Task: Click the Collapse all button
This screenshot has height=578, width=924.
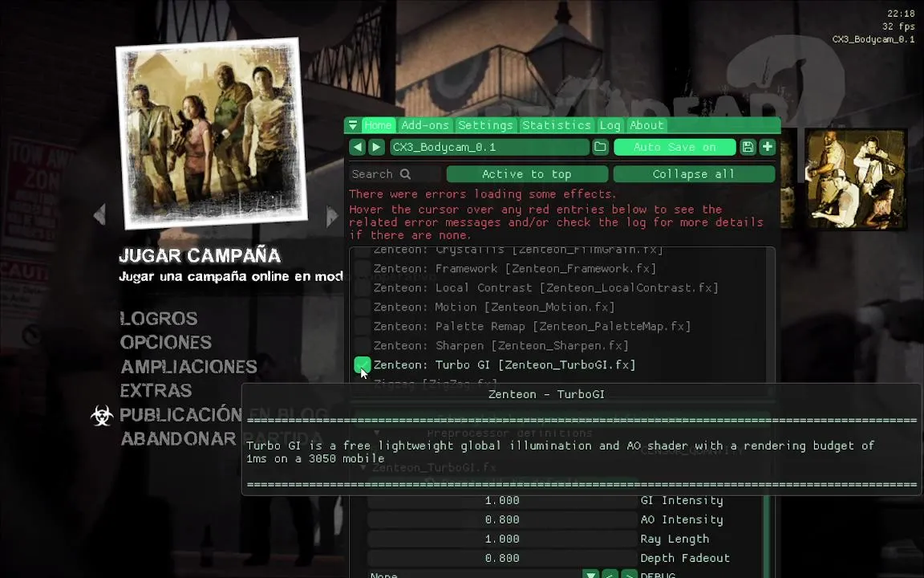Action: click(x=694, y=174)
